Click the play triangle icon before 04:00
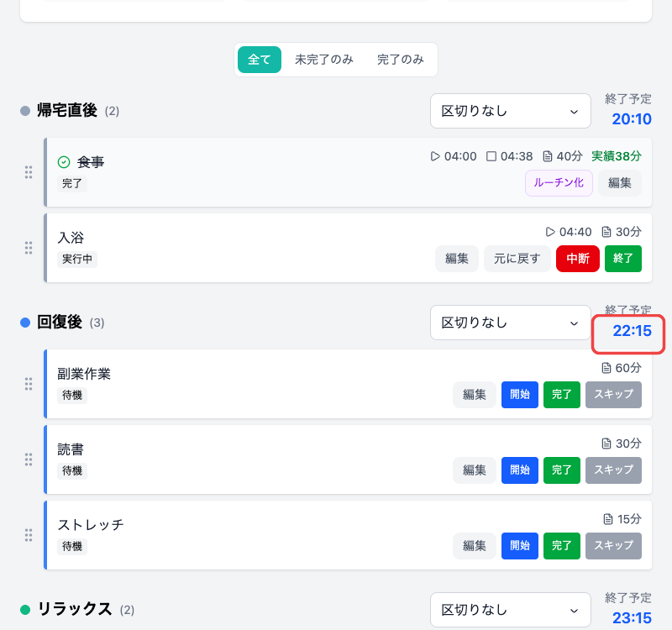 click(x=436, y=155)
